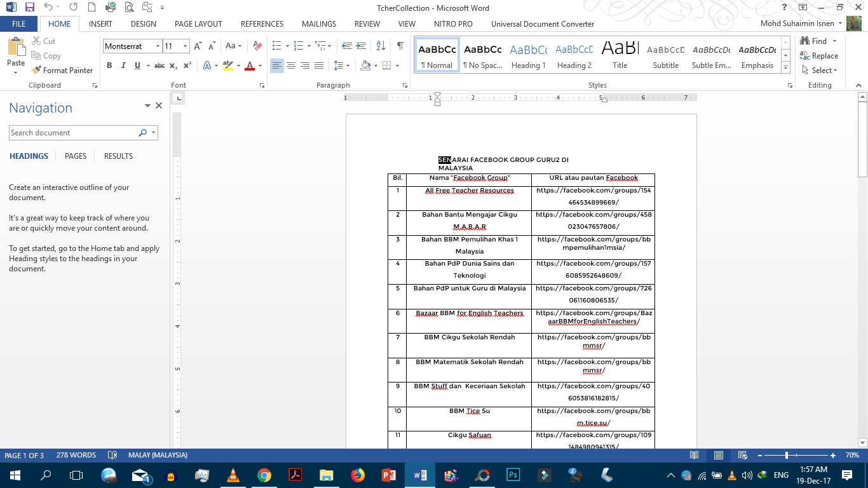This screenshot has width=868, height=488.
Task: Click the 278 WORDS count
Action: (x=76, y=456)
